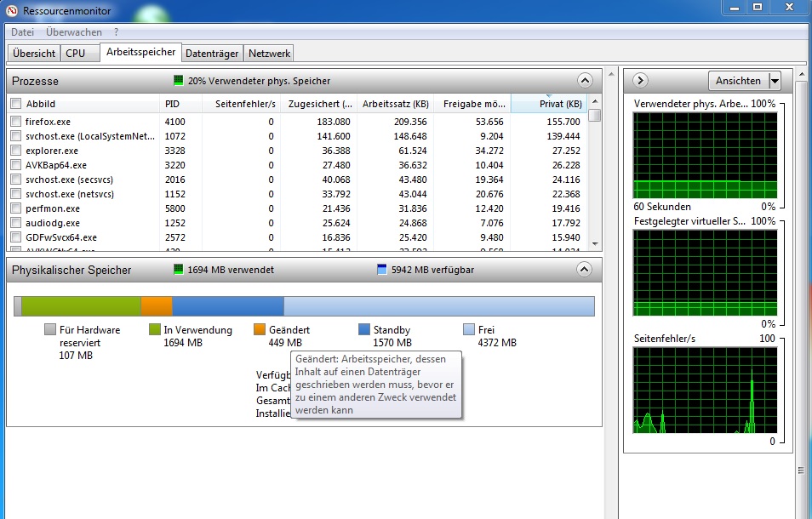Screen dimensions: 812x519
Task: Sort by the Zugesichert column header
Action: 319,104
